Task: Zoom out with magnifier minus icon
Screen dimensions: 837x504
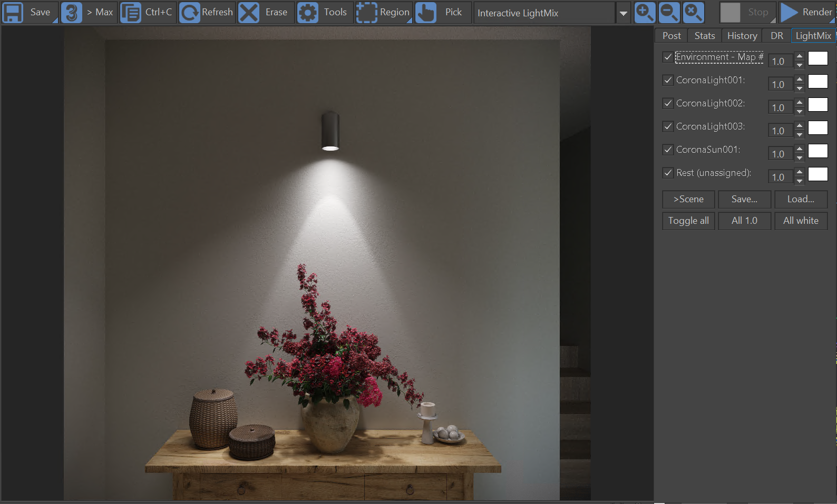Action: pos(669,13)
